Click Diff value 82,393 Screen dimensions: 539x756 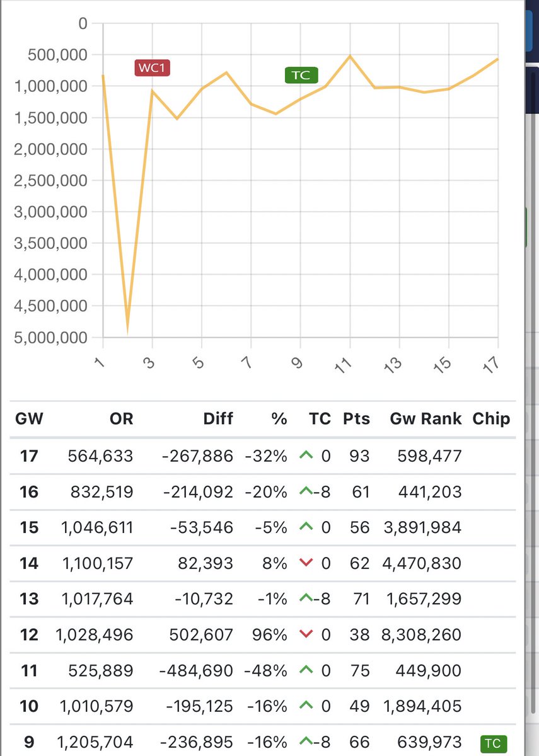click(206, 563)
